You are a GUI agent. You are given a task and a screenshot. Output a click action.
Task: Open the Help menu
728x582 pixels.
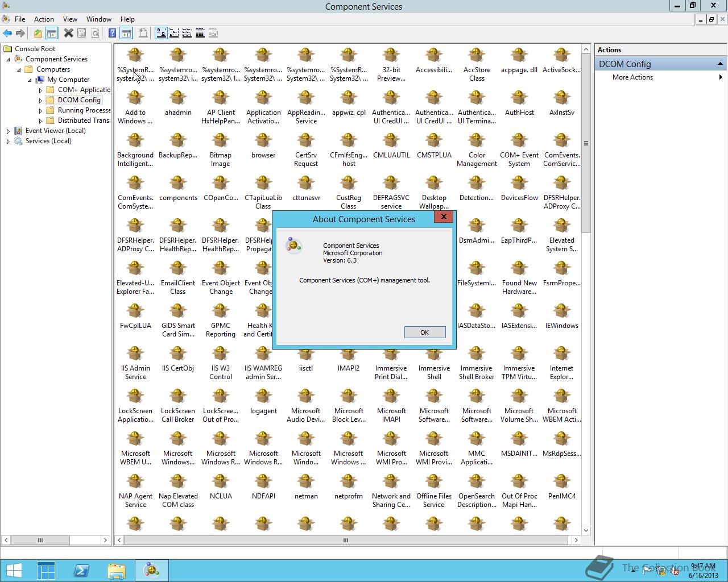point(127,19)
